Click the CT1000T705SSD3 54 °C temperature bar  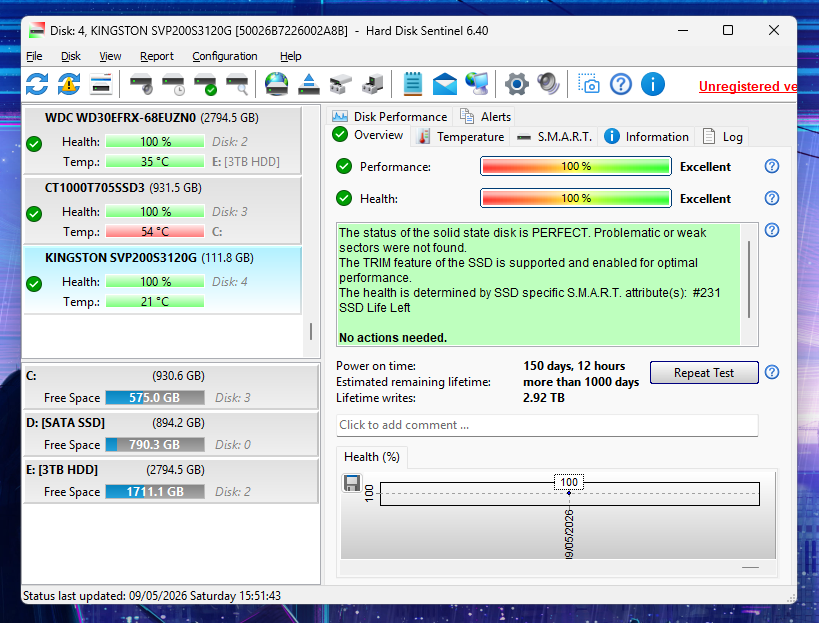click(x=155, y=231)
